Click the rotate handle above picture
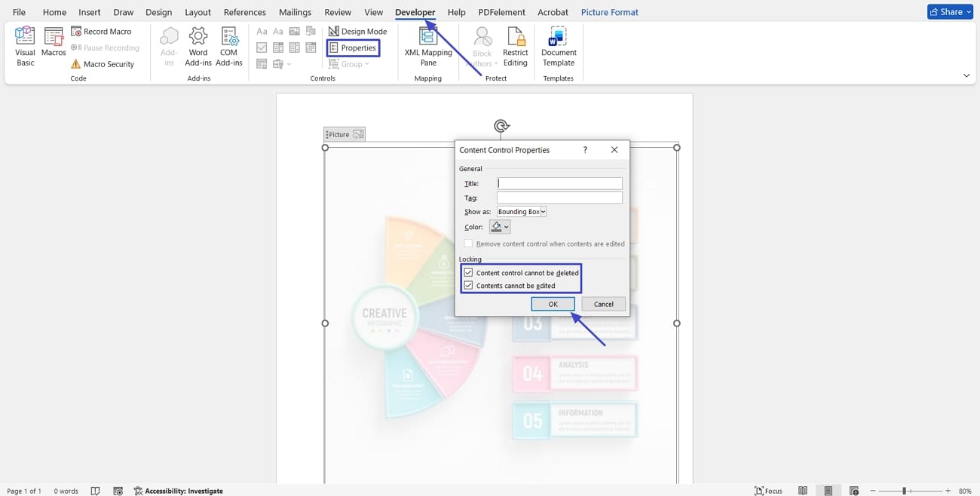 point(501,126)
